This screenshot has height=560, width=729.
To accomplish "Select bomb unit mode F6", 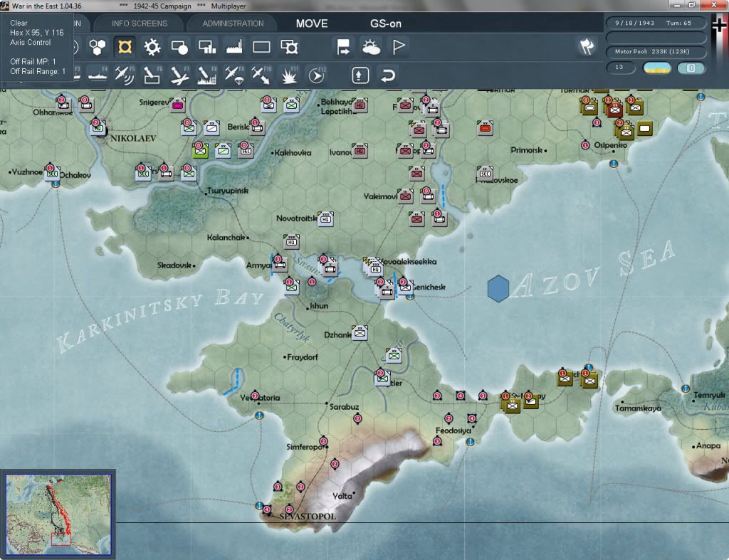I will (x=152, y=75).
